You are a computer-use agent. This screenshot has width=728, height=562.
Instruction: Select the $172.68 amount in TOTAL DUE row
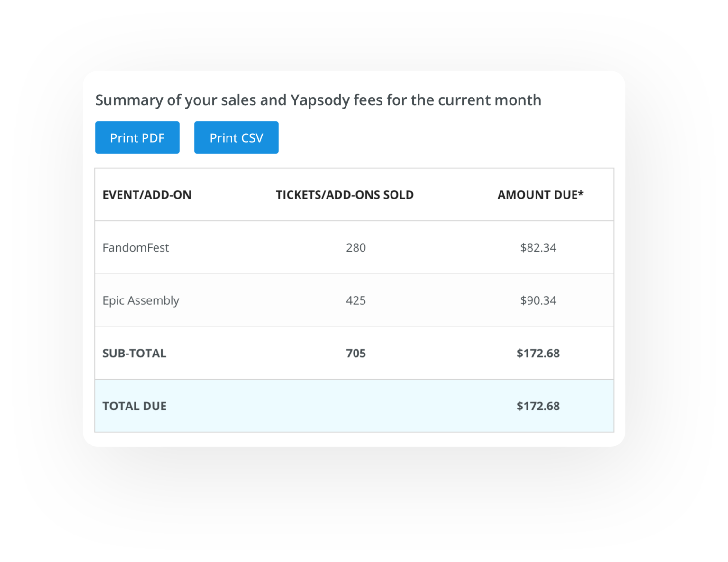[538, 406]
